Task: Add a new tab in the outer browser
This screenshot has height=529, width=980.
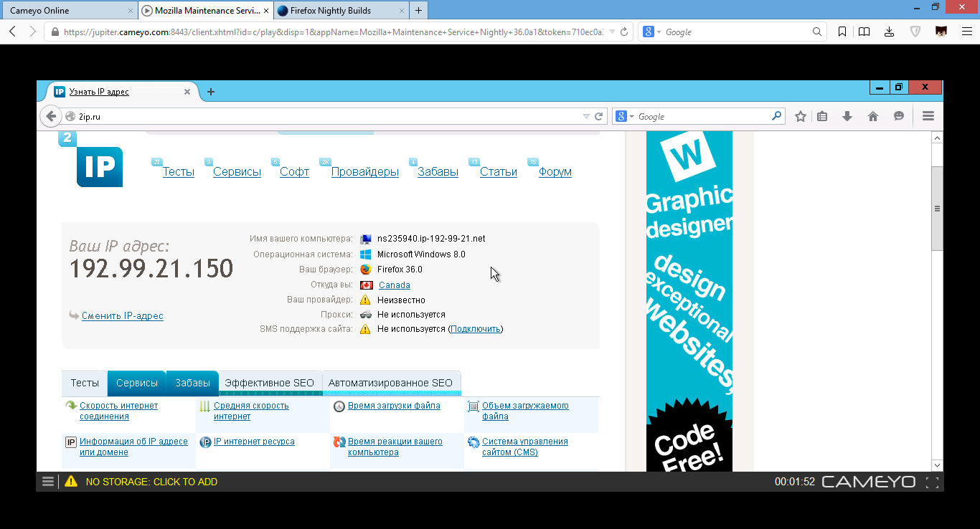Action: click(418, 10)
